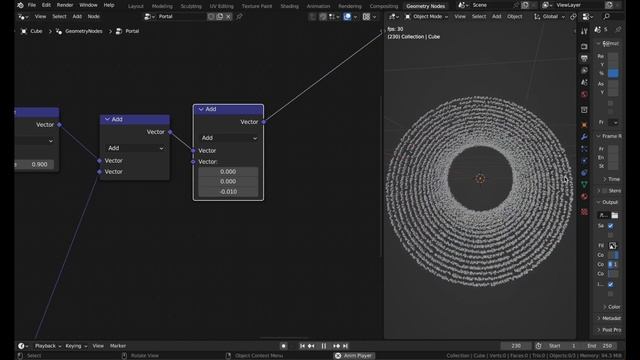Toggle node editor overlays button
Screen dimensions: 640x360
[x=347, y=17]
